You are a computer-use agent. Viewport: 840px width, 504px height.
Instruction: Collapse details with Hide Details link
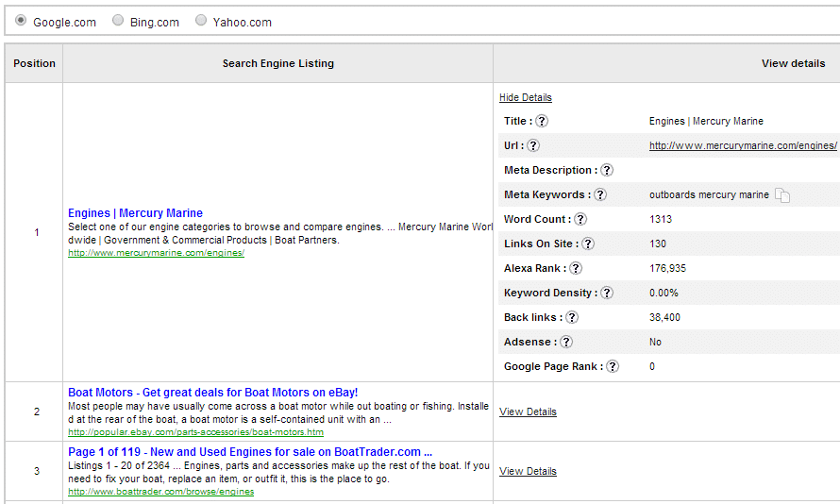[x=526, y=97]
